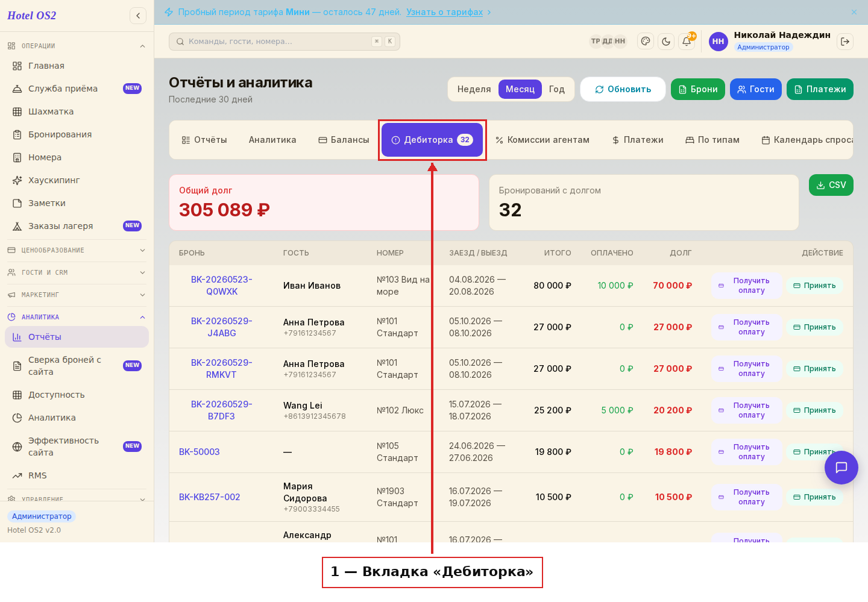
Task: Switch to the Балансы tab
Action: 344,140
